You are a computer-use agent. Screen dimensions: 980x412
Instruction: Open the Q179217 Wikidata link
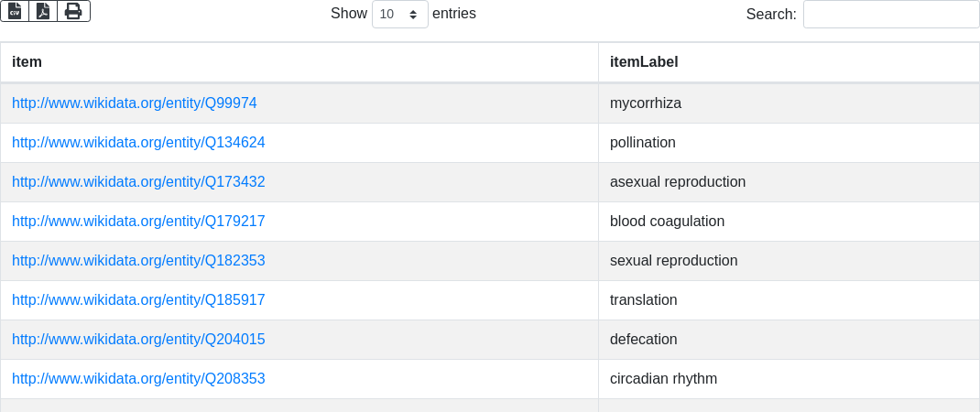coord(138,222)
